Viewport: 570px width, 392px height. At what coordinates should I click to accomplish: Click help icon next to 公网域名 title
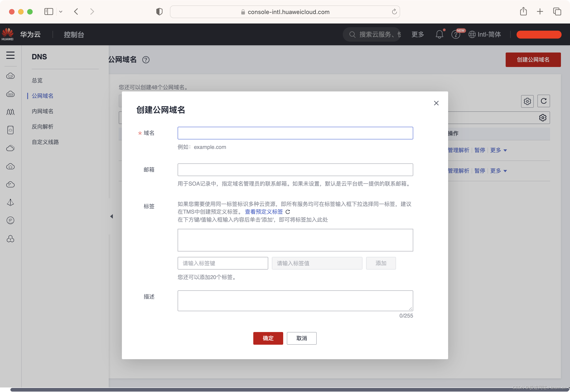(146, 60)
